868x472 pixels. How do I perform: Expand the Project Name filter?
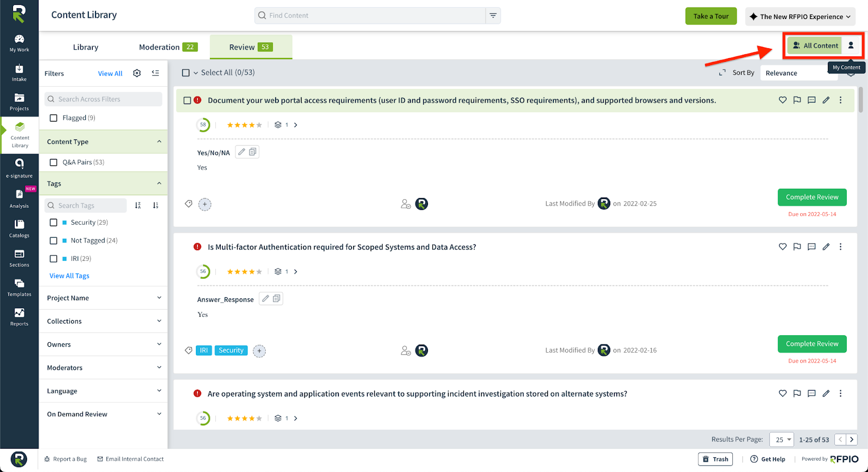point(103,298)
